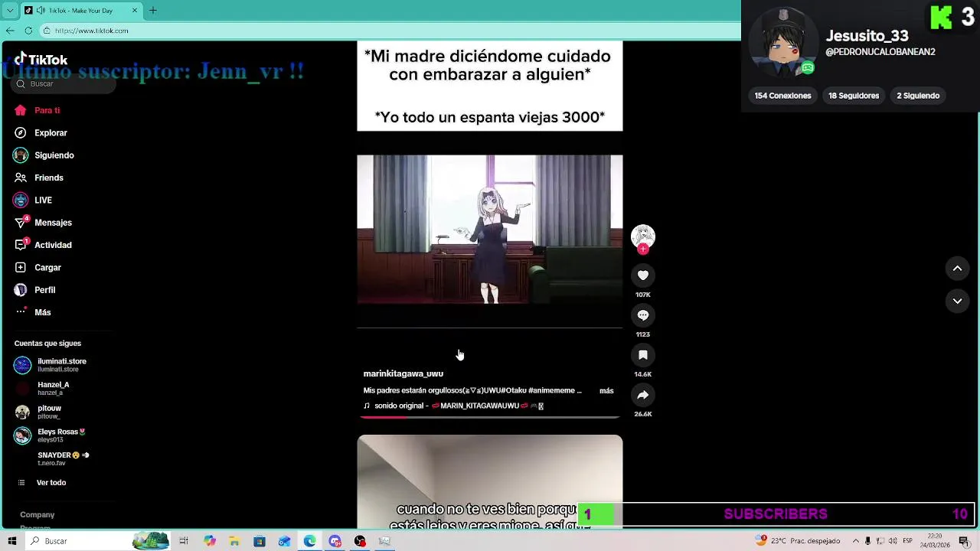Click the TikTok logo
The image size is (980, 551).
coord(41,60)
